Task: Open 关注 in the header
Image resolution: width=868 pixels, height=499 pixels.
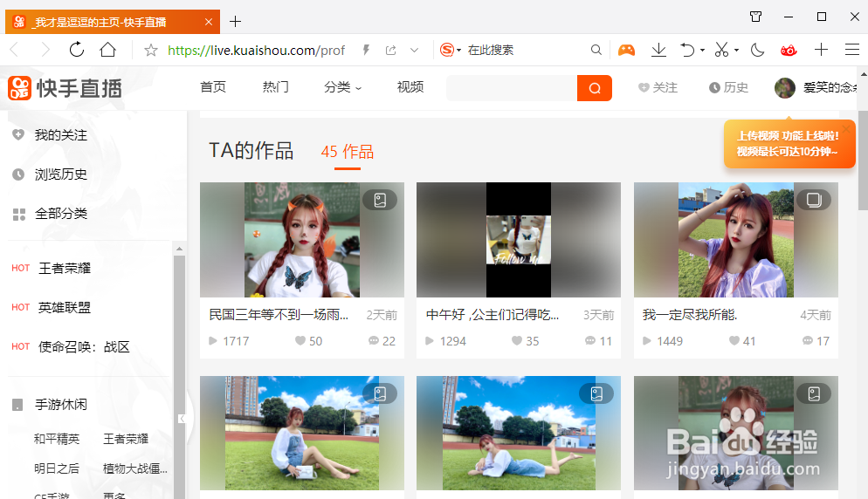Action: tap(658, 87)
